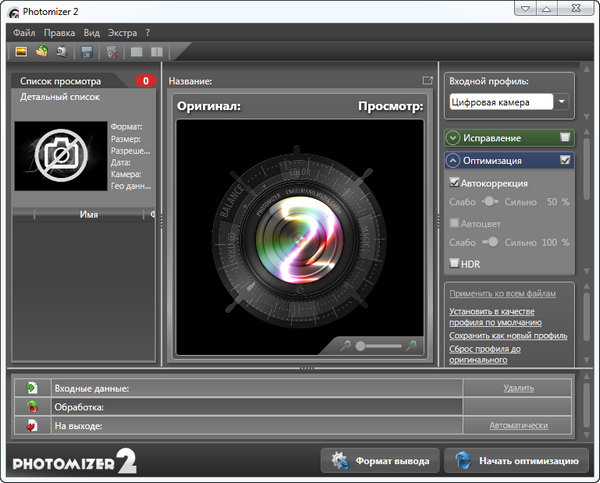Viewport: 600px width, 483px height.
Task: Click the preview zoom slider handle
Action: click(360, 346)
